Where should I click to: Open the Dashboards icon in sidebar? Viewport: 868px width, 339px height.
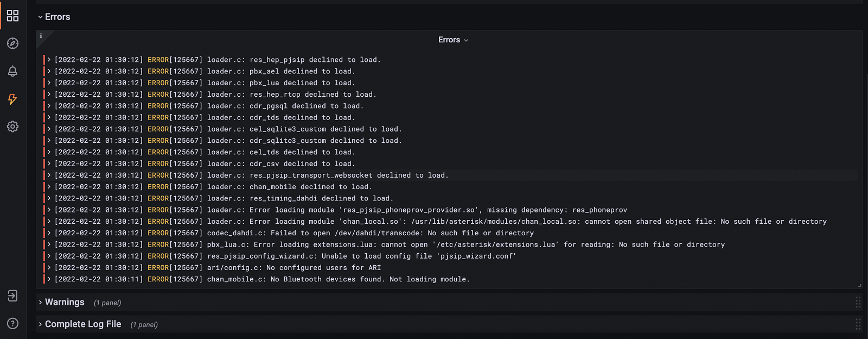pyautogui.click(x=12, y=16)
